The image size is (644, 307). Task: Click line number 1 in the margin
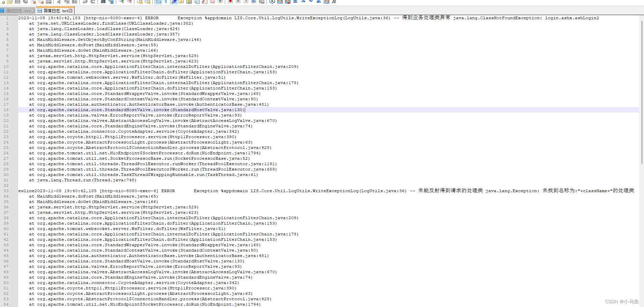tap(7, 18)
